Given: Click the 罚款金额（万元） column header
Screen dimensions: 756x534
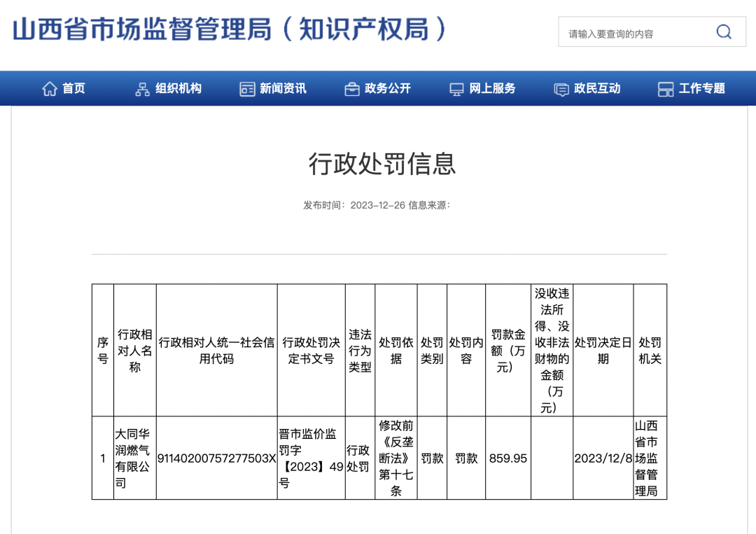Looking at the screenshot, I should 508,351.
